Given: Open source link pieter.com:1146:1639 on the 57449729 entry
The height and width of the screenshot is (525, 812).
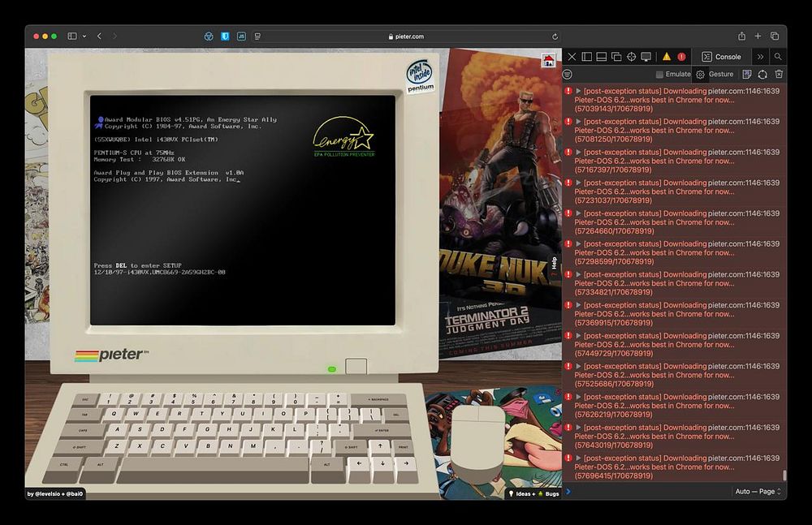Looking at the screenshot, I should pyautogui.click(x=744, y=335).
